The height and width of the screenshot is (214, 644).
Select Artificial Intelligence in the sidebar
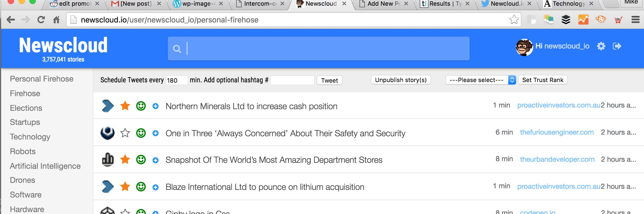[45, 166]
